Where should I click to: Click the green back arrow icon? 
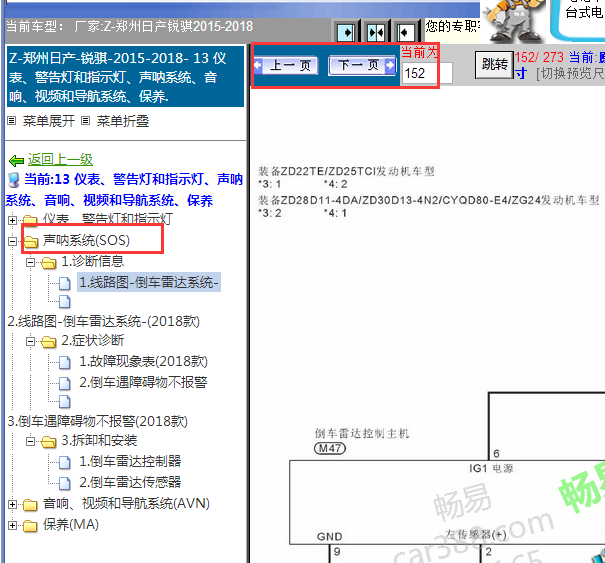16,160
